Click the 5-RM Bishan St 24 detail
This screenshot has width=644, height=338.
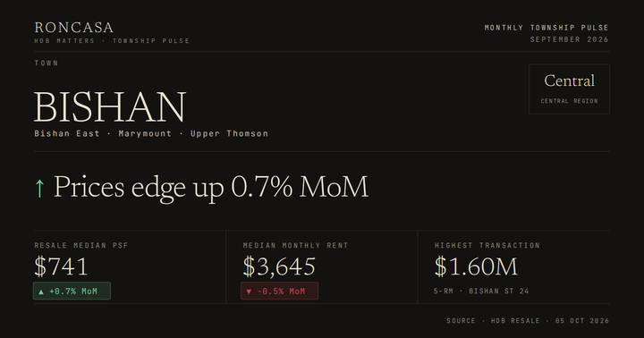(481, 292)
